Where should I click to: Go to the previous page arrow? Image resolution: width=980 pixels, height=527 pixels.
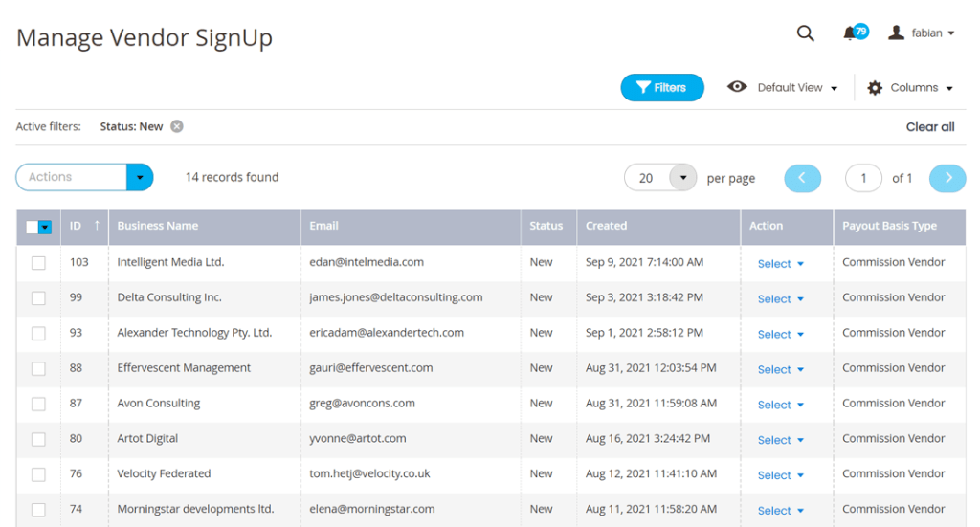[x=803, y=178]
